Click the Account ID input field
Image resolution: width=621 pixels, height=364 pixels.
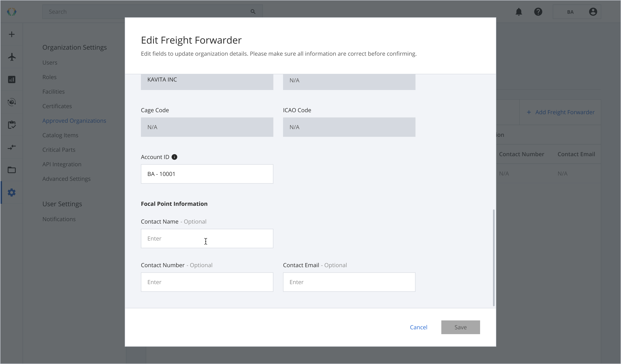(x=207, y=174)
